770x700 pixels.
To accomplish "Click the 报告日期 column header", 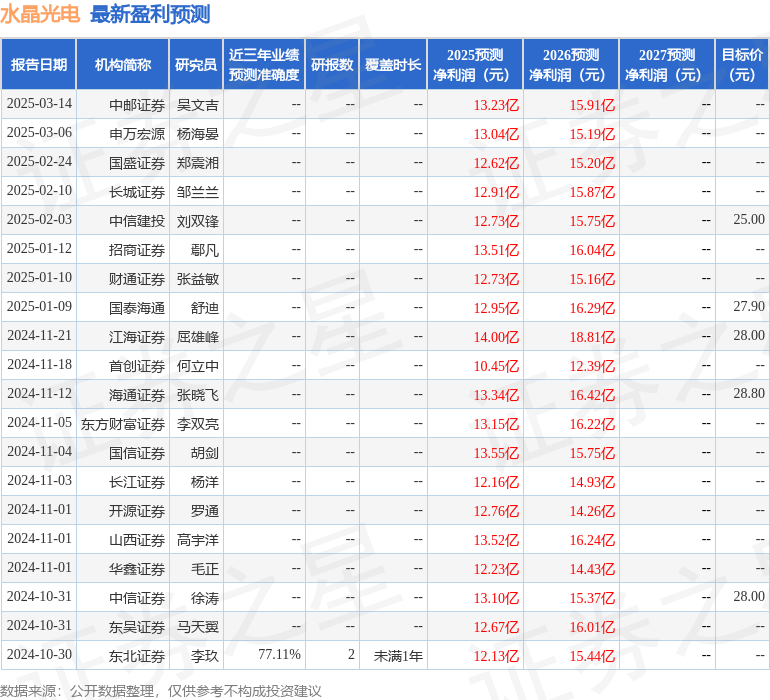I will pyautogui.click(x=39, y=65).
